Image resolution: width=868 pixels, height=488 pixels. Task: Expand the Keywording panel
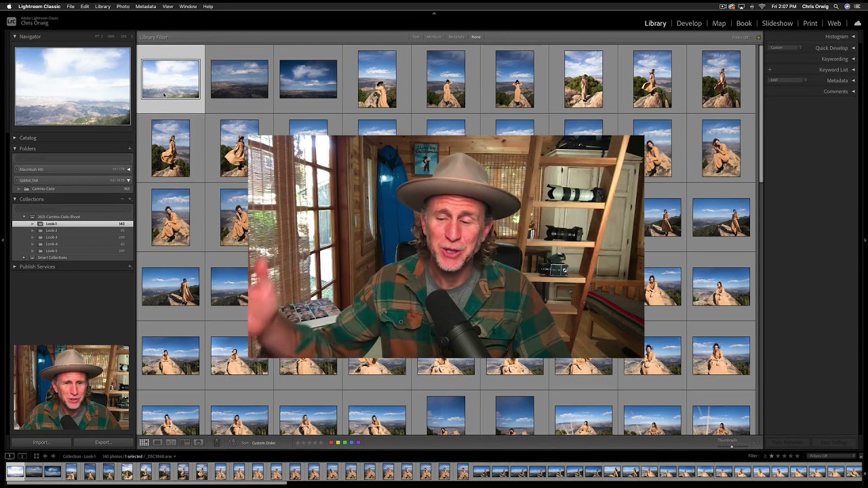pos(853,59)
